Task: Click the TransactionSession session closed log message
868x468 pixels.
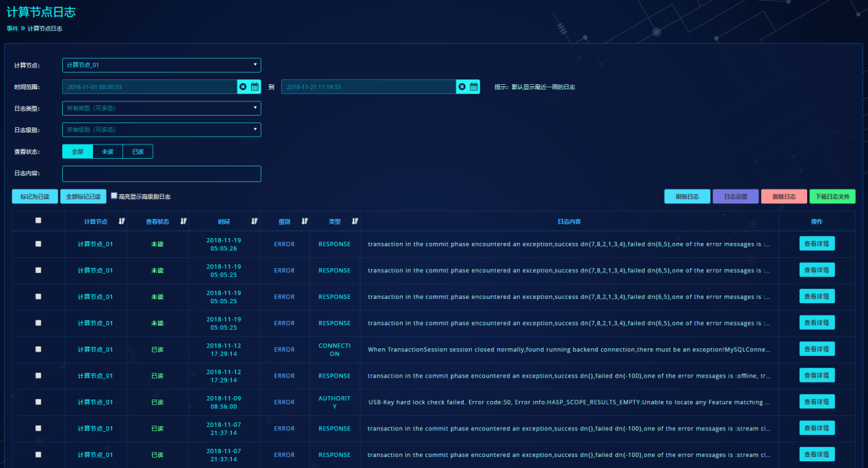Action: pos(569,350)
